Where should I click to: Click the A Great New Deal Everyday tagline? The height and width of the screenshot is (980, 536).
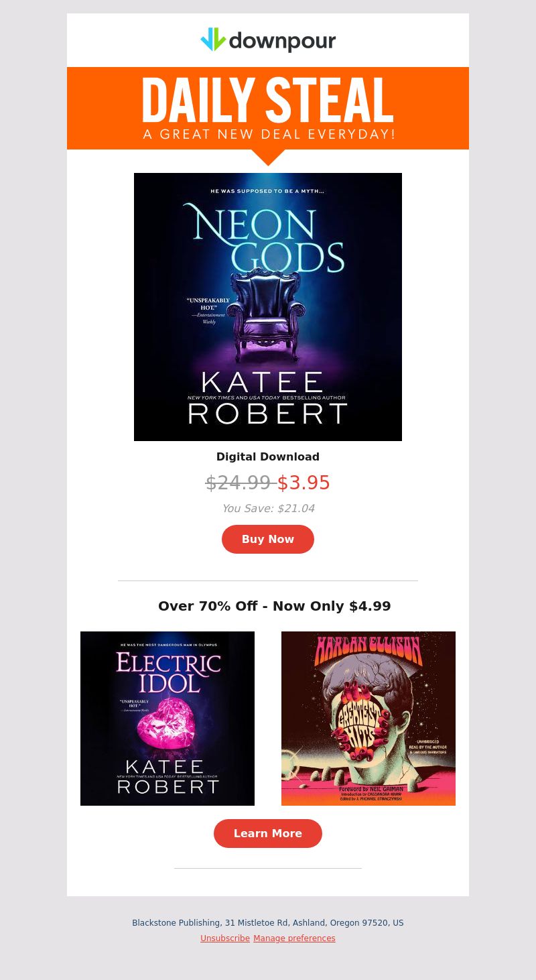(269, 134)
